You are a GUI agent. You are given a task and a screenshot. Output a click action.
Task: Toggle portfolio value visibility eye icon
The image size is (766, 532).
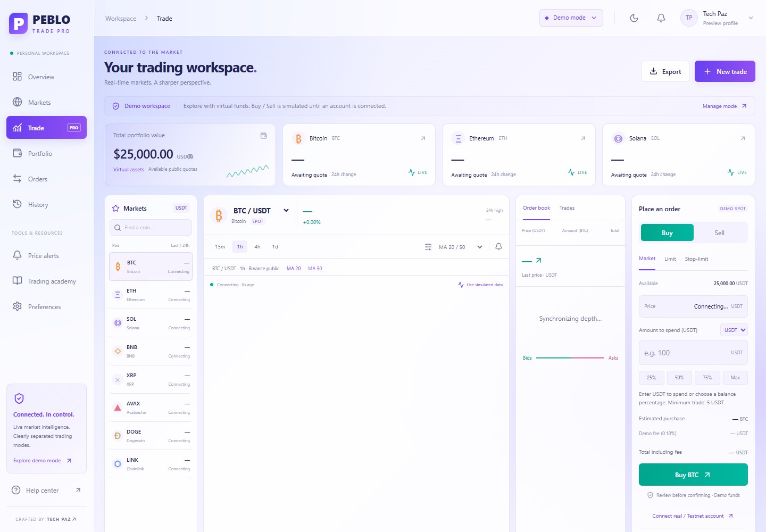tap(190, 156)
